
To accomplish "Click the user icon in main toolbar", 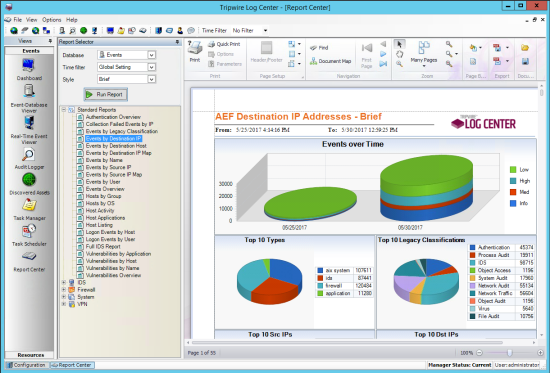I will [x=180, y=31].
